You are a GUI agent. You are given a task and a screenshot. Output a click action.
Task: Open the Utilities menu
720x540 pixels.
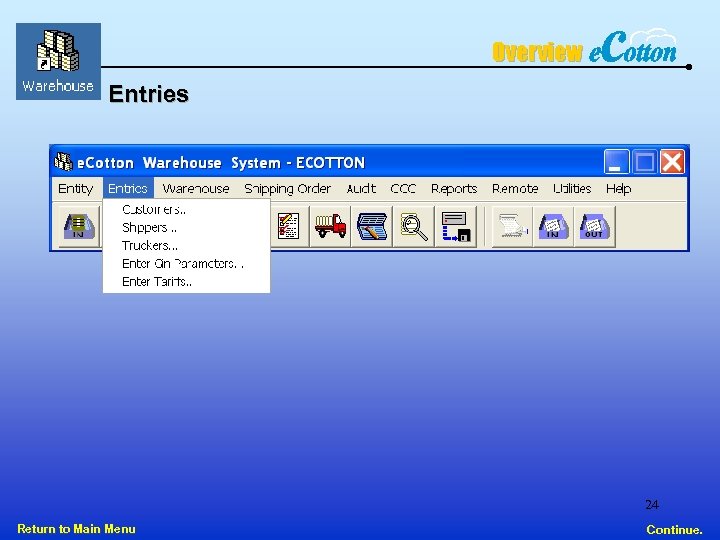(x=572, y=189)
